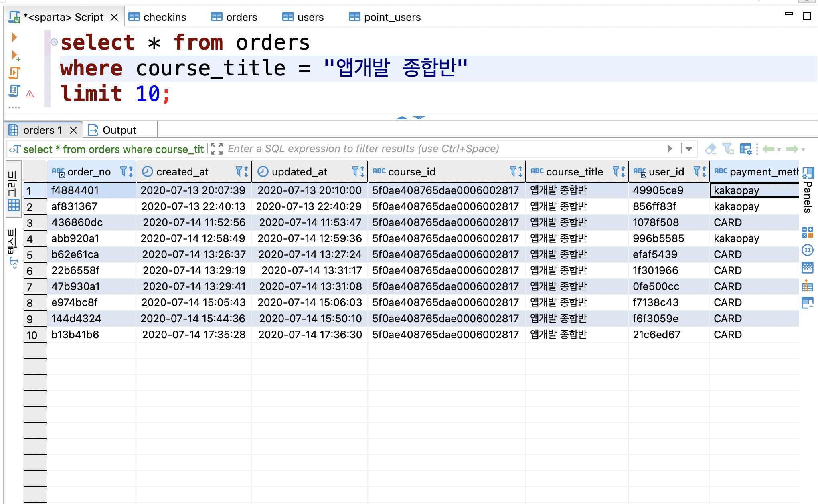Maximize the editor pane
The height and width of the screenshot is (504, 818).
tap(807, 16)
